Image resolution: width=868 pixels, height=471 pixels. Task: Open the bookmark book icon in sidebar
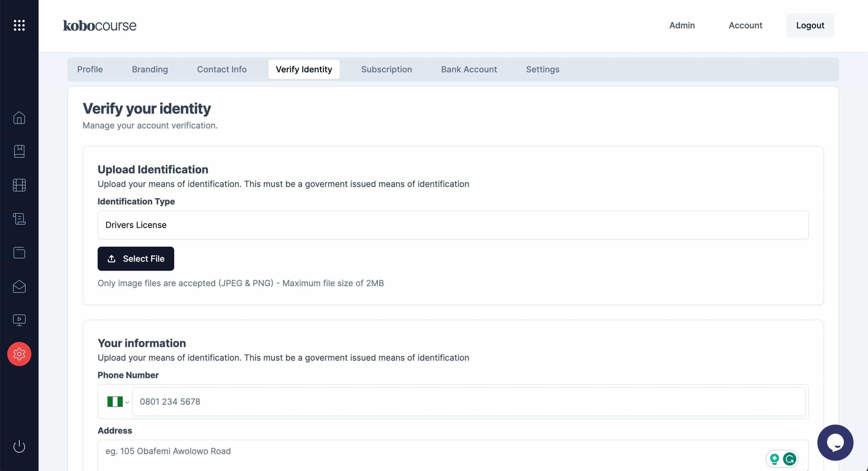[19, 151]
